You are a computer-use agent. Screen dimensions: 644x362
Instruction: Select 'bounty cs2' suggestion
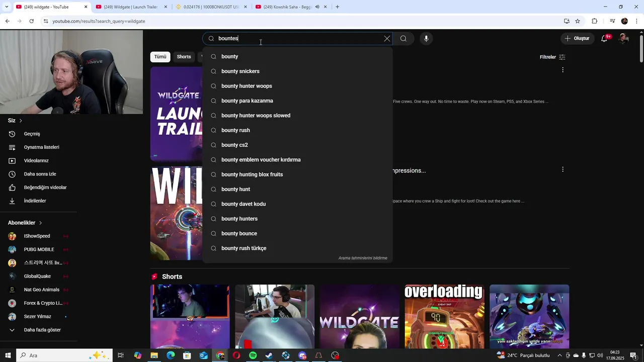click(297, 145)
